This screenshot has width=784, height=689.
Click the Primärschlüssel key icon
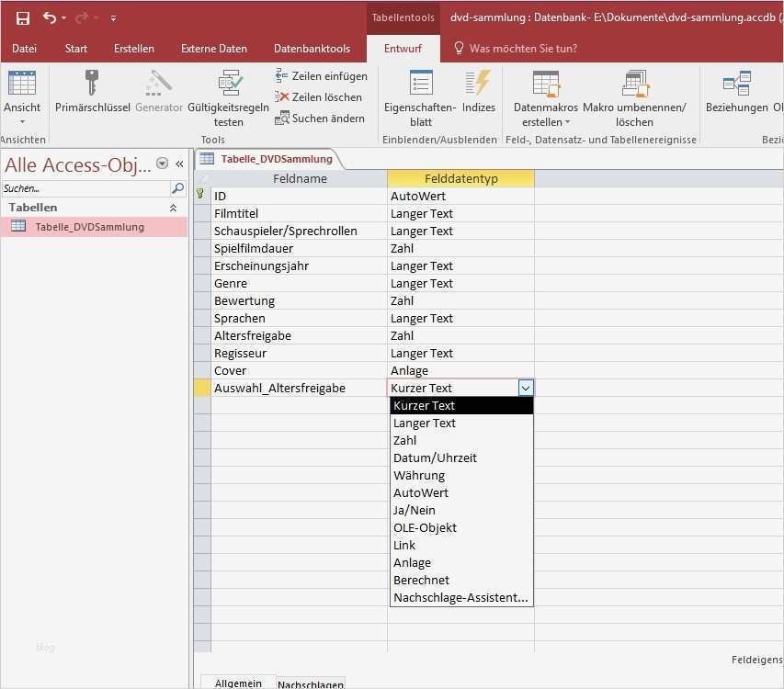(x=92, y=85)
